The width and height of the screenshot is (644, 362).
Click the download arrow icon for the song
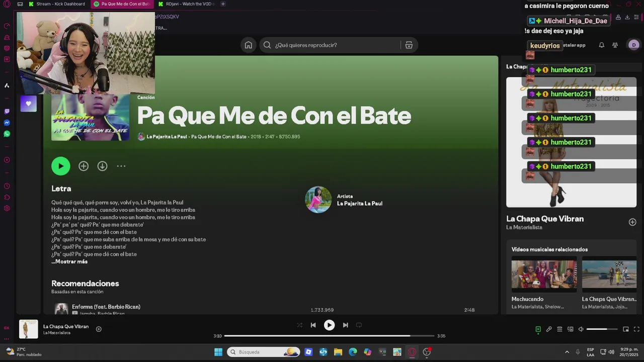(x=102, y=166)
